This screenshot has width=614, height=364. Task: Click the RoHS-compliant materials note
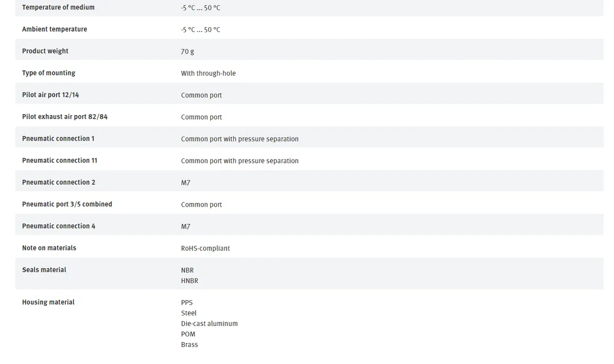pos(205,248)
